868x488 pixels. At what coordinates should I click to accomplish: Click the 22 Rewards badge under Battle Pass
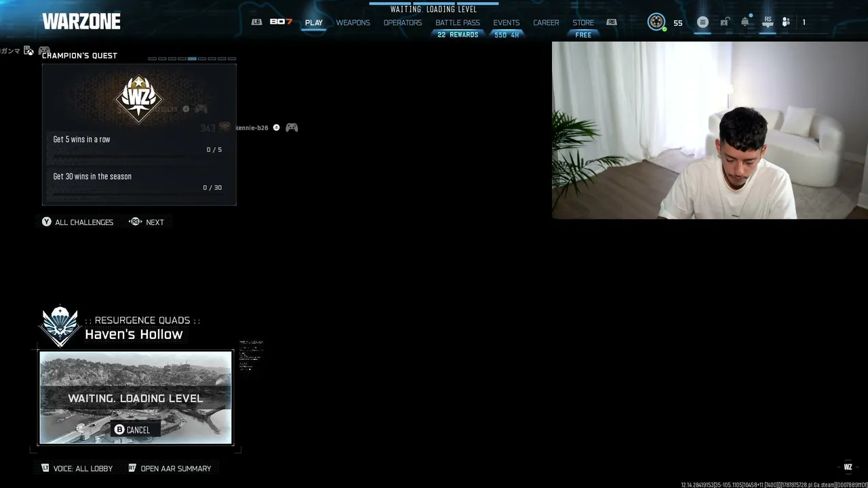(458, 35)
